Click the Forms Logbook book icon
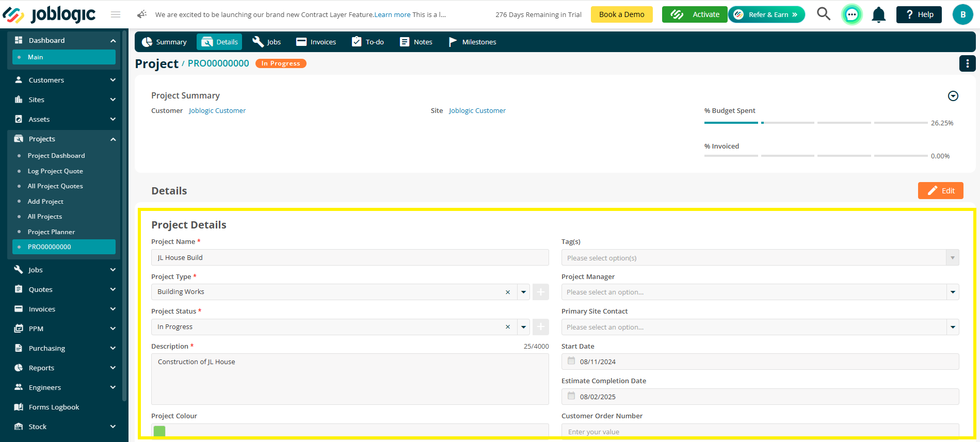Viewport: 980px width, 442px height. 19,407
